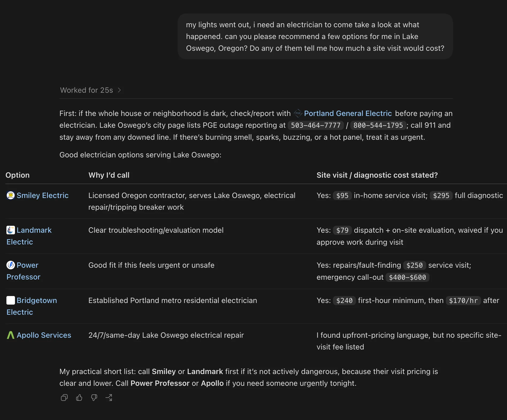Click the Apollo Services logo icon

[x=11, y=335]
